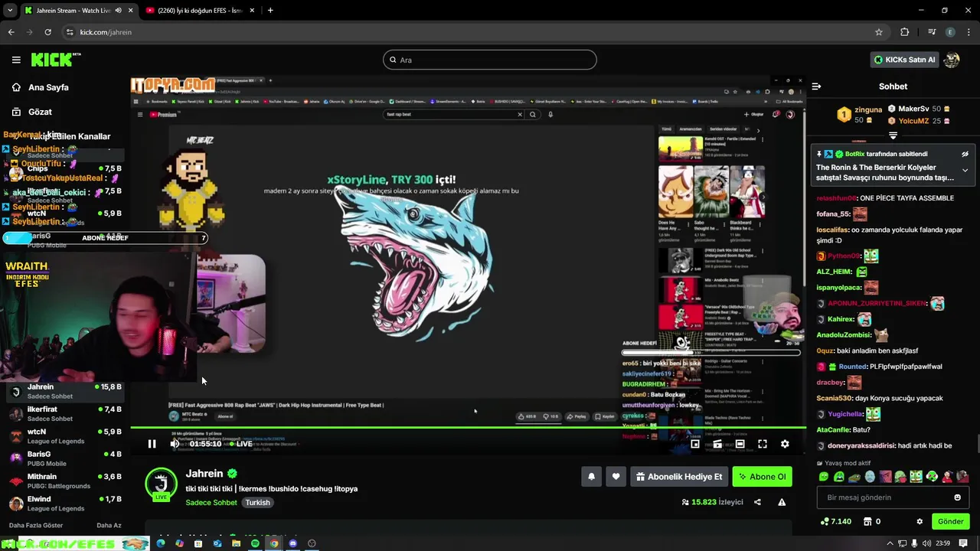This screenshot has width=980, height=551.
Task: Open File Explorer from the taskbar
Action: (x=236, y=543)
